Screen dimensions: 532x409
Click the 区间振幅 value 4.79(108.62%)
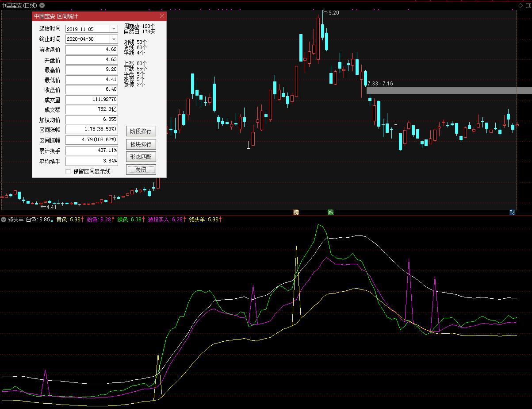click(x=92, y=140)
